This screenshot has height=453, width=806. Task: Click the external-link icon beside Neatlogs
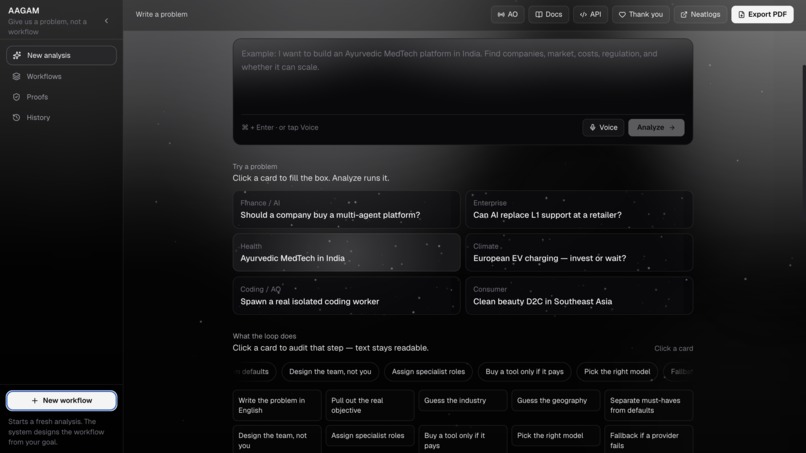tap(684, 14)
